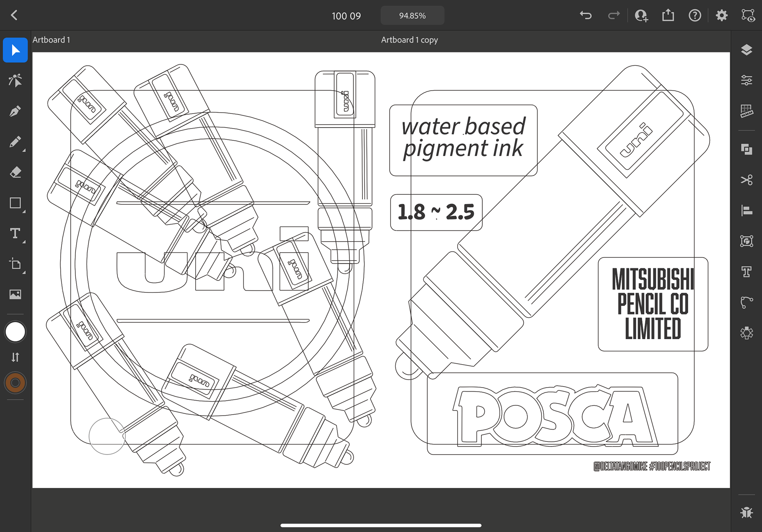The image size is (762, 532).
Task: Select the '1.8 ~ 2.5' text box
Action: pos(436,212)
